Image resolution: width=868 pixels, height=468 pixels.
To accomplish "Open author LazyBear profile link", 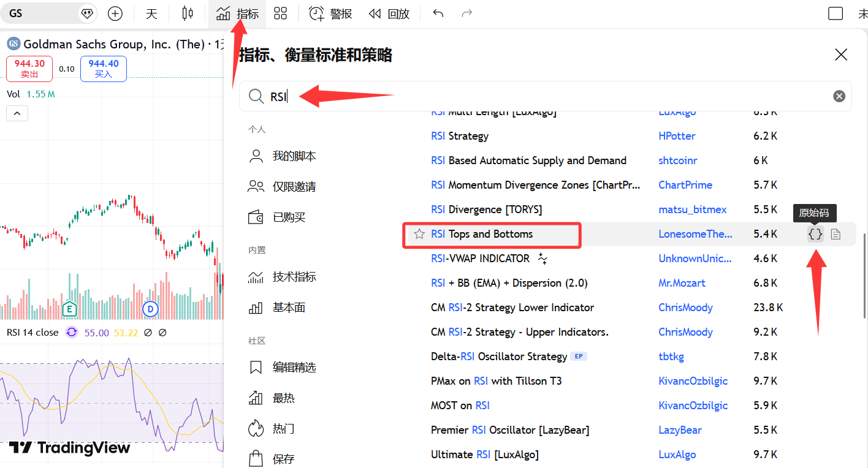I will tap(680, 430).
